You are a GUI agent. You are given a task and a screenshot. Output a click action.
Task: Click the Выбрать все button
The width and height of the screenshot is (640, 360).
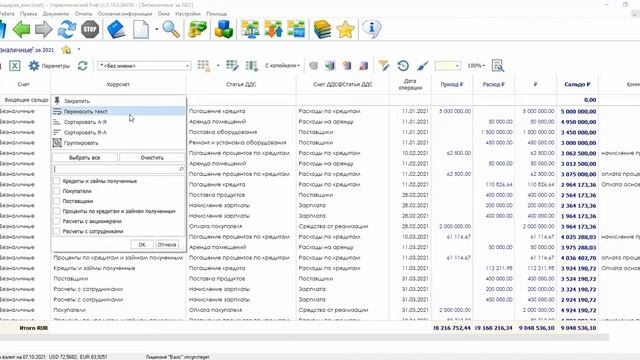(85, 158)
